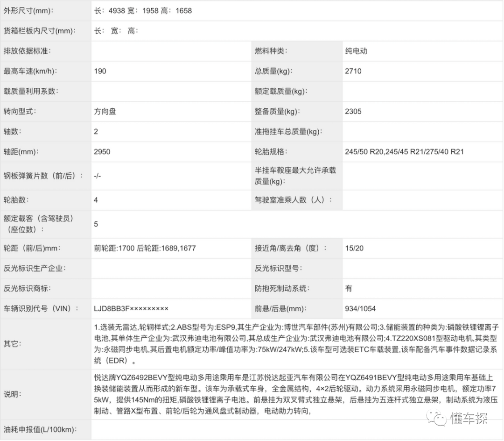Click the 准拖挂车总质量(kg) label
The image size is (504, 441).
click(x=288, y=131)
